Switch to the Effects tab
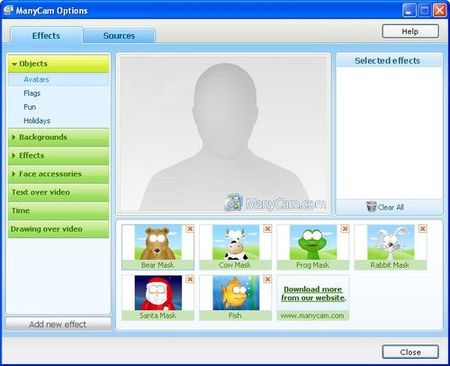This screenshot has width=450, height=366. [46, 36]
